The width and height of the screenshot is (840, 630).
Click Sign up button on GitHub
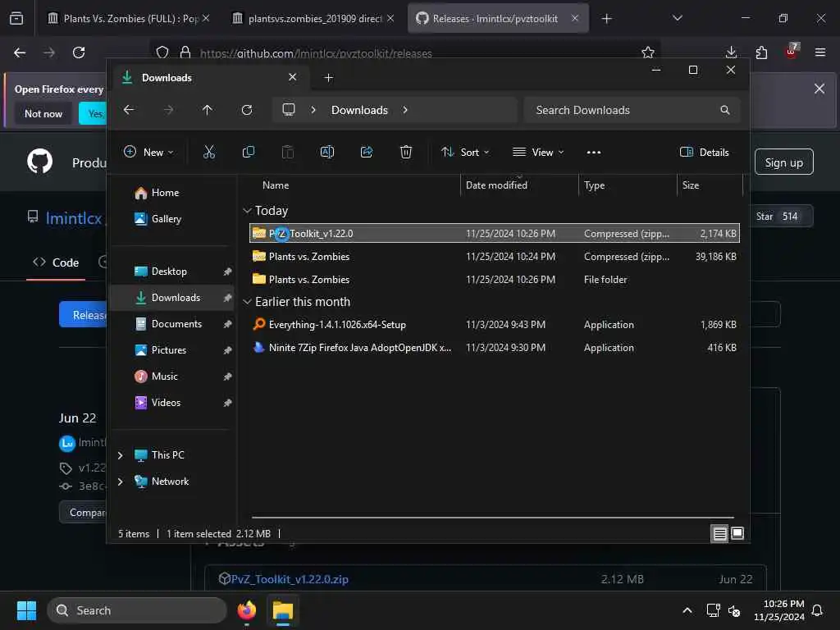[x=783, y=162]
